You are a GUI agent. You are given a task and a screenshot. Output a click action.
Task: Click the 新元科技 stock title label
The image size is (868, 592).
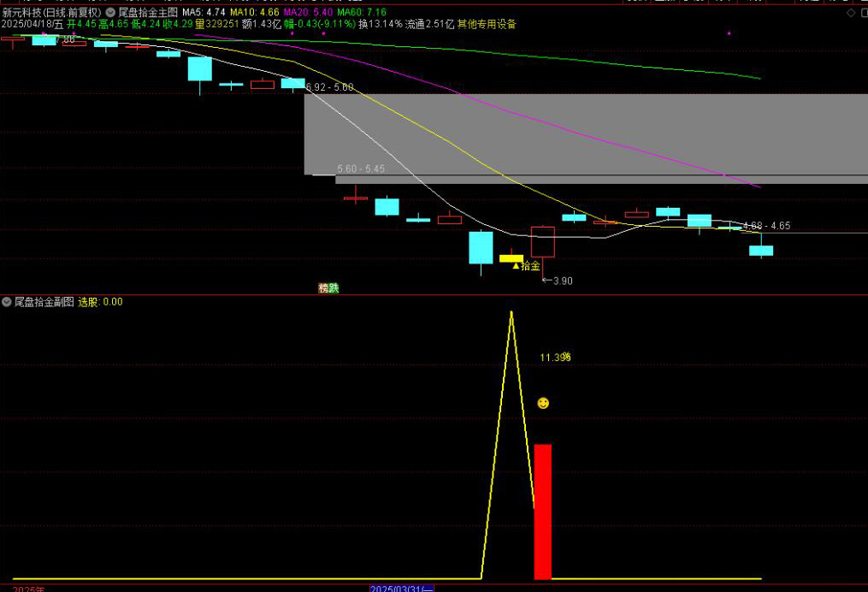tap(51, 13)
